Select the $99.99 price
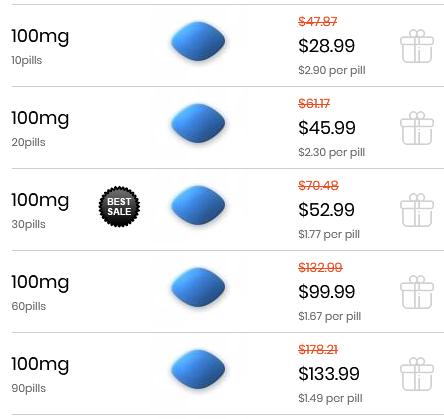The width and height of the screenshot is (444, 419). coord(327,292)
